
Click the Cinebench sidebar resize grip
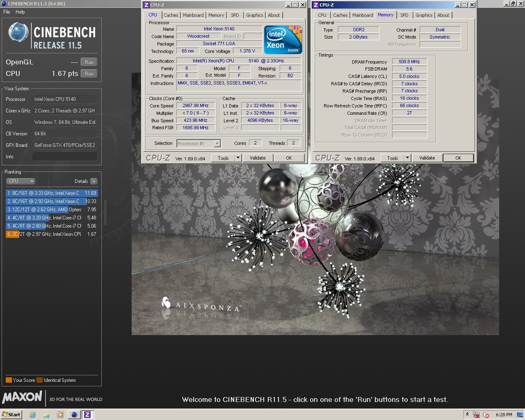[105, 212]
